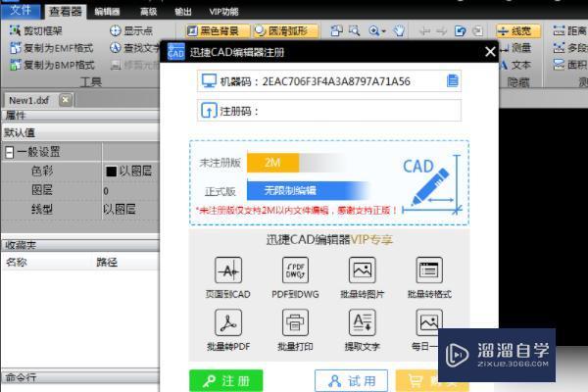Open the 查找文字 tool
Screen dimensions: 588x392
[x=135, y=48]
